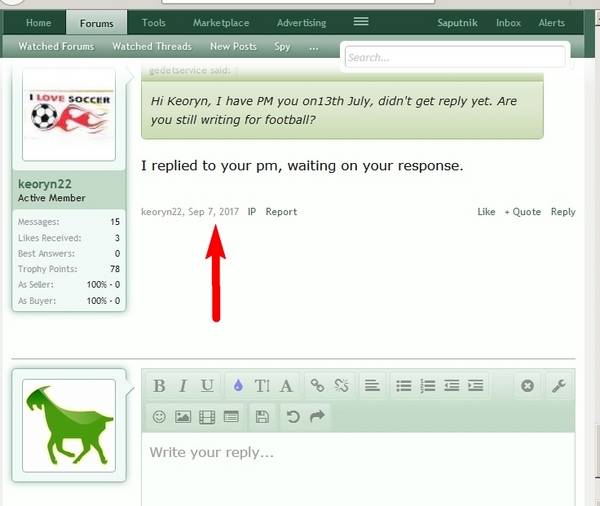Toggle BB code mode wrench icon
600x506 pixels.
pyautogui.click(x=559, y=385)
